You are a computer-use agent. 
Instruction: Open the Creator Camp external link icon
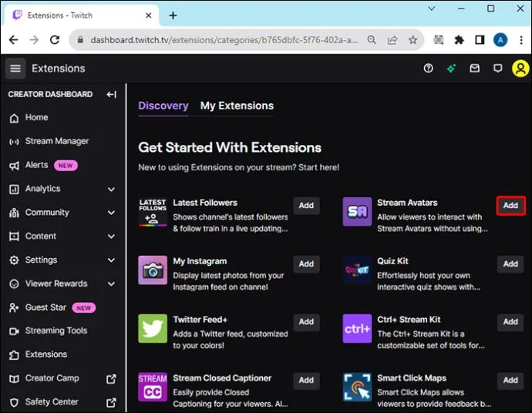click(x=111, y=379)
